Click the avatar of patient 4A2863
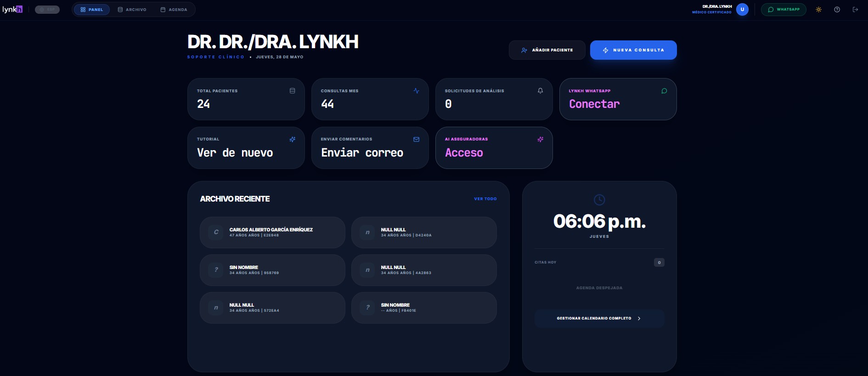The width and height of the screenshot is (868, 376). (x=367, y=270)
